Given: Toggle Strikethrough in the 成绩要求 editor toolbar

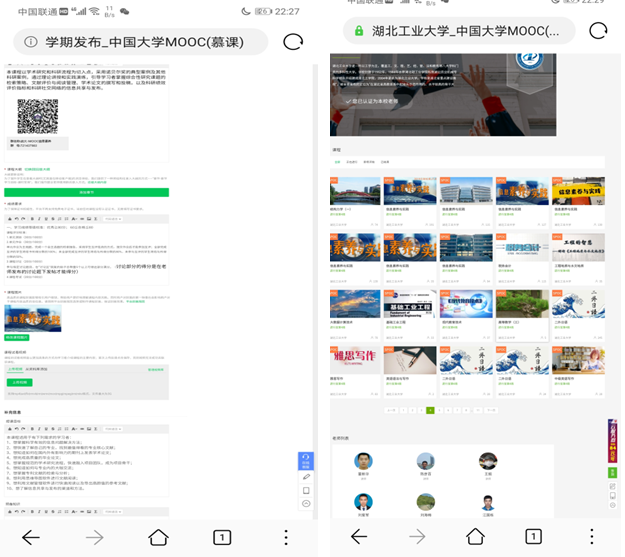Looking at the screenshot, I should tap(53, 219).
